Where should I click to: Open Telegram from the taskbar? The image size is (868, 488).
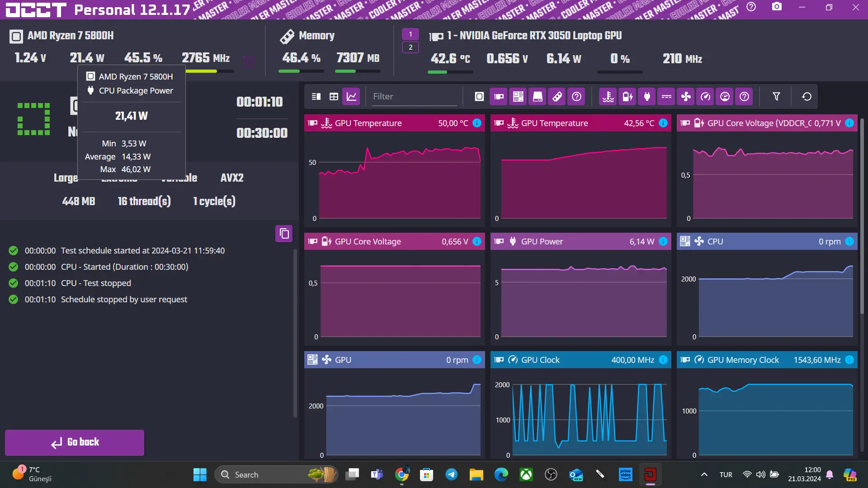tap(451, 474)
